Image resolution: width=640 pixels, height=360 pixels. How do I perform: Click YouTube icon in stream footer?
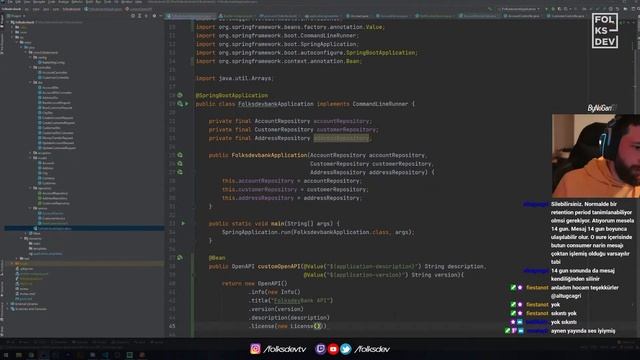[333, 349]
